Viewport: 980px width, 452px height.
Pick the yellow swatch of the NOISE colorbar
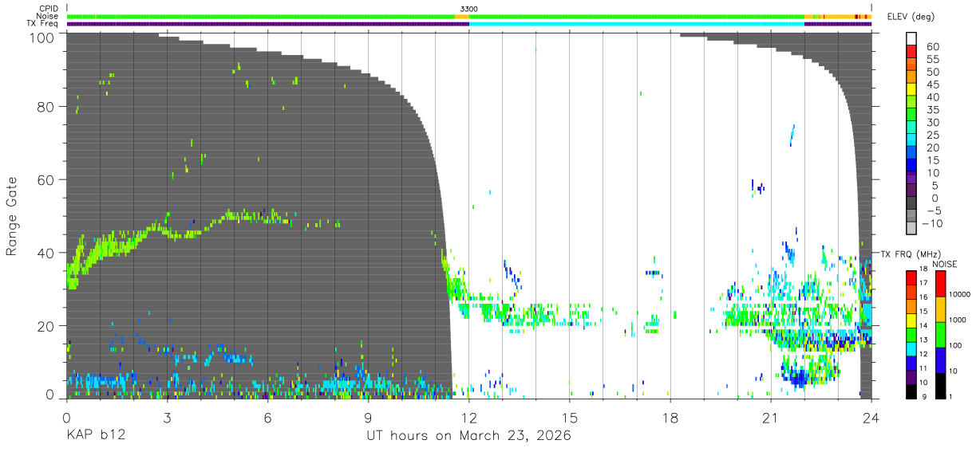coord(940,309)
